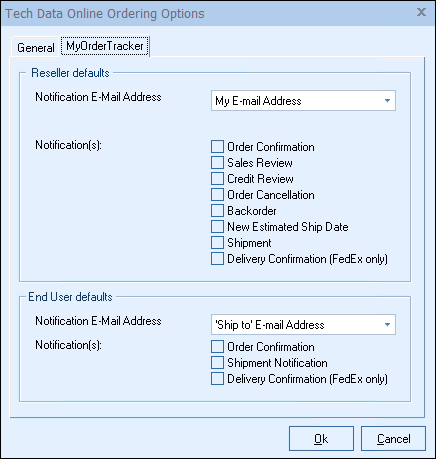The height and width of the screenshot is (459, 436).
Task: Tick End User Delivery Confirmation (FedEx only)
Action: 217,379
